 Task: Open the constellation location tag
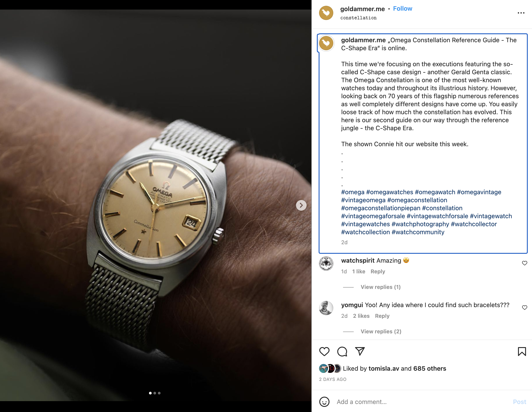358,18
